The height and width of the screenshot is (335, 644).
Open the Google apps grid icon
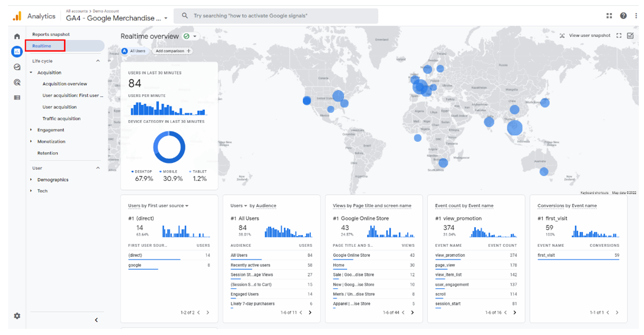click(609, 16)
